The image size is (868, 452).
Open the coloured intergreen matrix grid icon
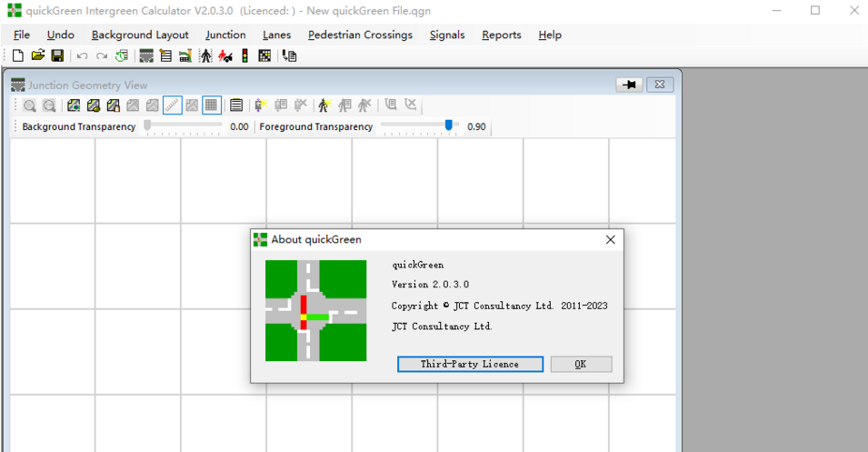(264, 56)
